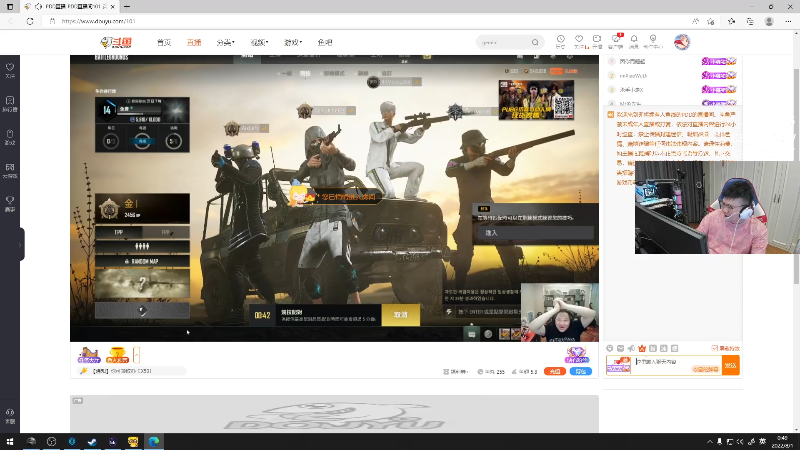Expand the 分类 category dropdown
Image resolution: width=800 pixels, height=450 pixels.
[225, 42]
